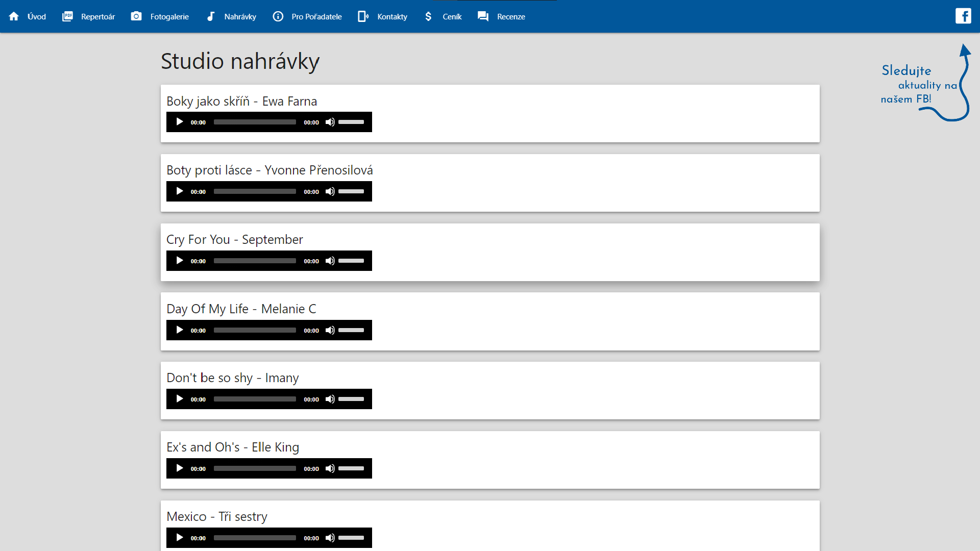Screen dimensions: 980x551
Task: Go to the Fotogalerie menu item
Action: coord(169,16)
